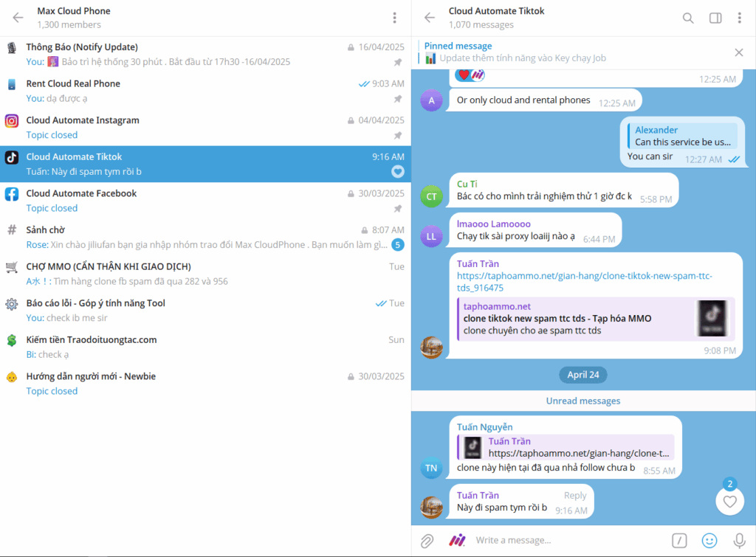This screenshot has height=557, width=756.
Task: Open Max Cloud Phone three-dot menu
Action: 394,18
